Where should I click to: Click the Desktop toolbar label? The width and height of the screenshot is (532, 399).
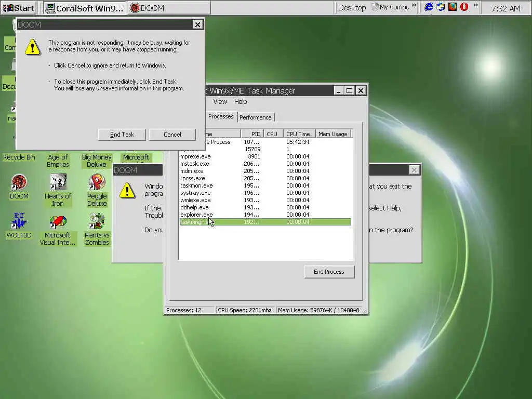352,8
